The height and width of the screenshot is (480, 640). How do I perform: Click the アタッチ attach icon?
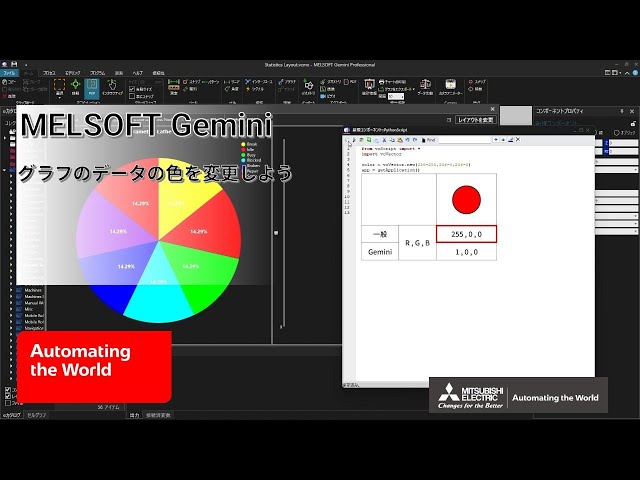click(x=281, y=82)
